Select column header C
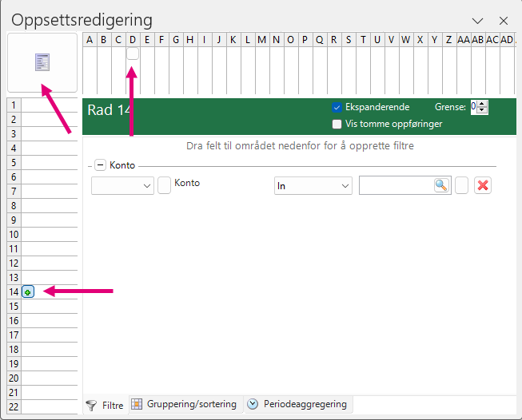This screenshot has width=522, height=420. [118, 40]
